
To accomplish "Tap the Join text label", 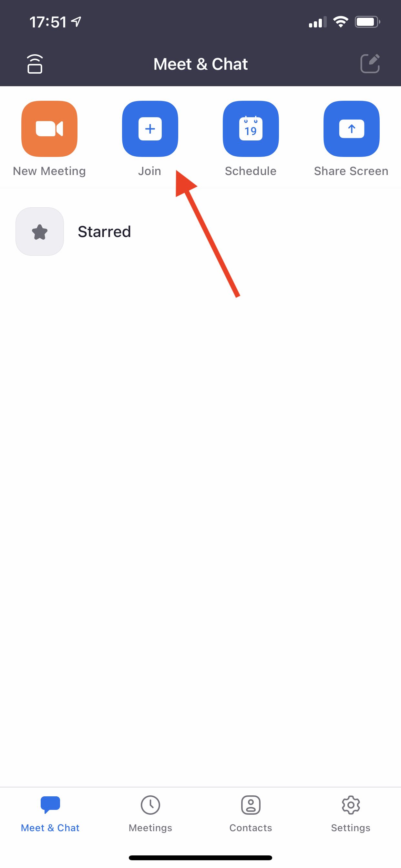I will [x=149, y=171].
